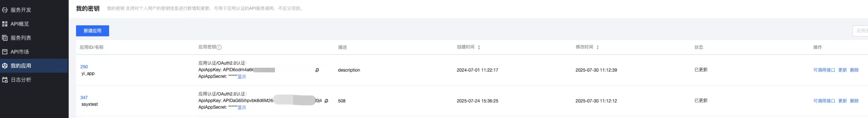Click the API概览 grid icon
Screen dimensions: 868x118
(x=5, y=24)
